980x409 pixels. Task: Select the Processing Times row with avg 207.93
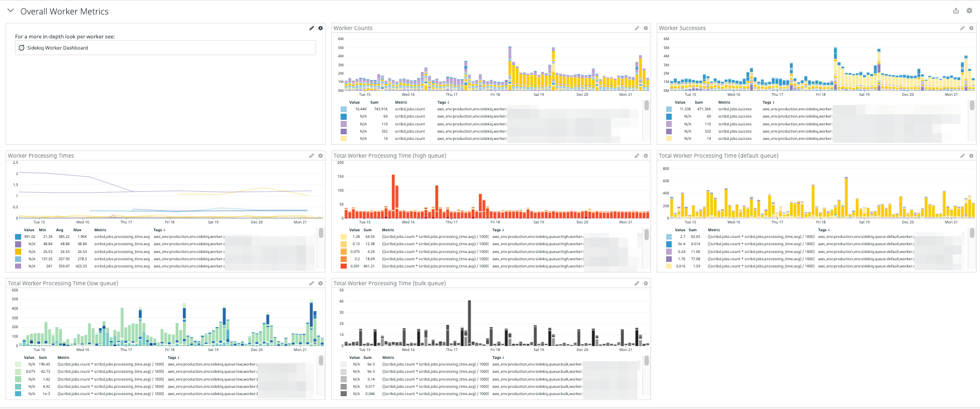coord(166,259)
